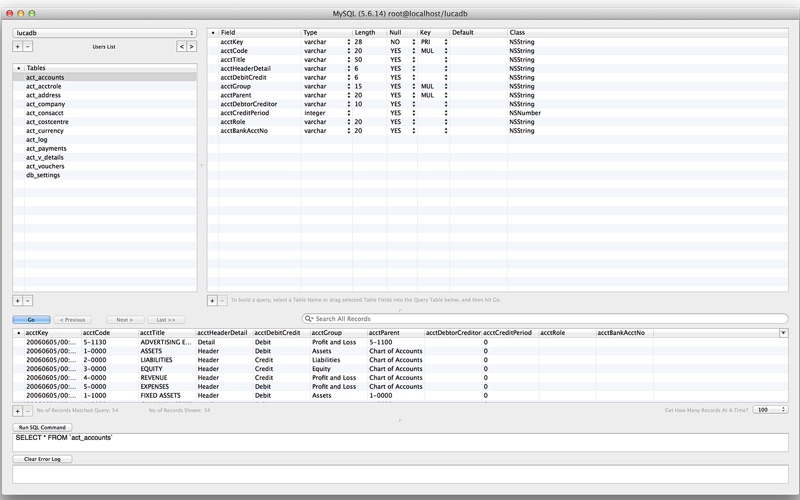Select the act_costcentre table

105,122
